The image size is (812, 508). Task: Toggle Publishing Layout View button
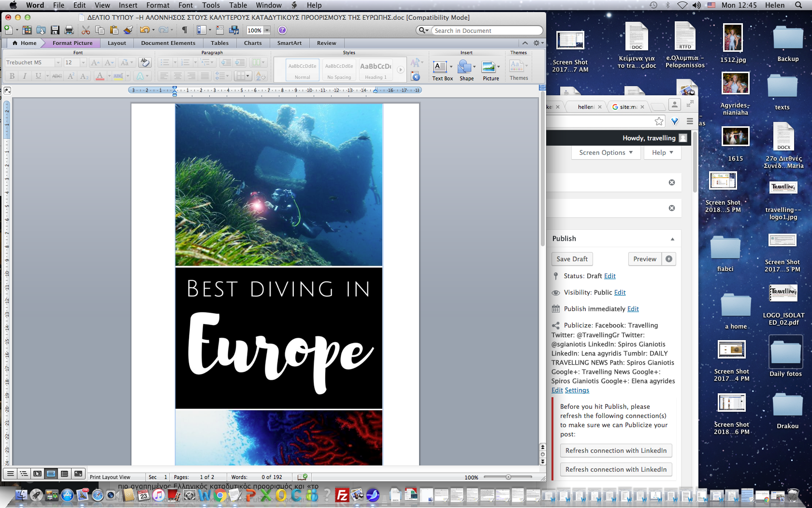click(x=37, y=474)
